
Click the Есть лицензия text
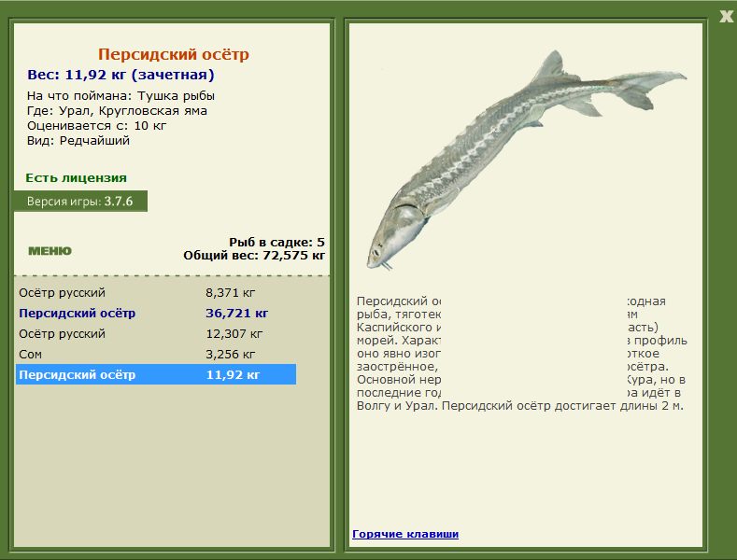(x=77, y=178)
